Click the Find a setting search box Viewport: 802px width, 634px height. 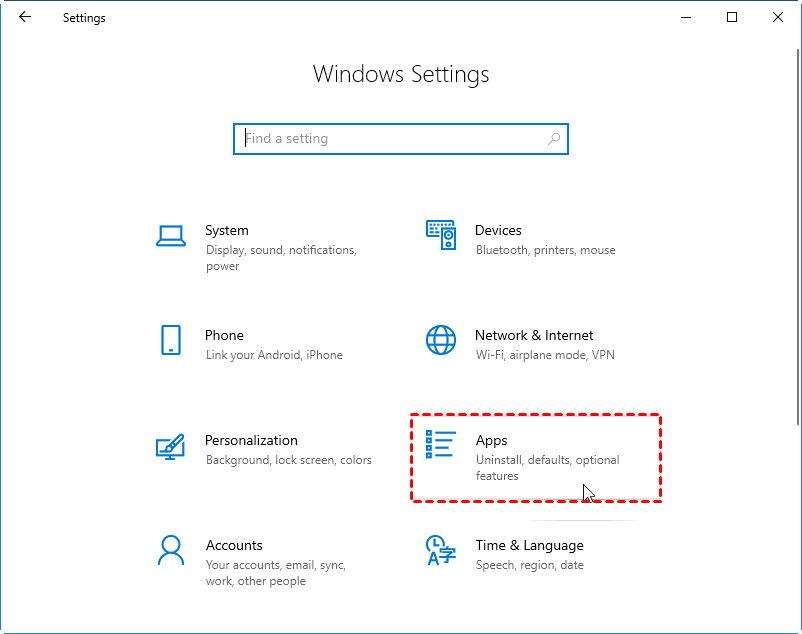390,139
